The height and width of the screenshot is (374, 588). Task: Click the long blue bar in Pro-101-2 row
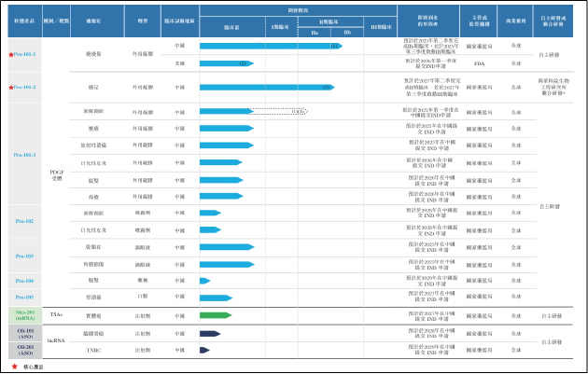point(267,88)
